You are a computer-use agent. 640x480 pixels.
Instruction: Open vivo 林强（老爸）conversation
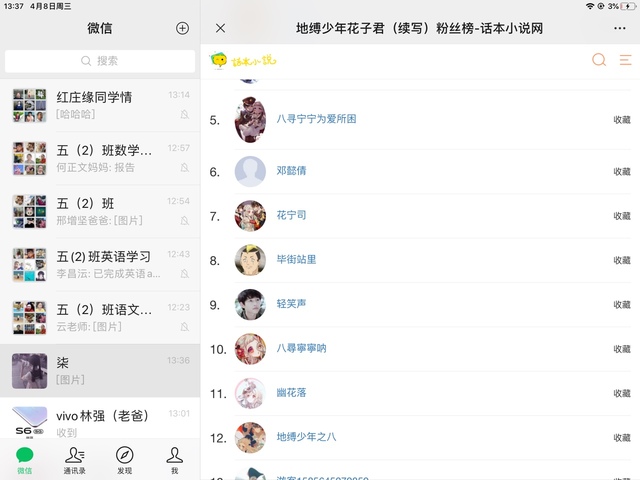tap(100, 419)
